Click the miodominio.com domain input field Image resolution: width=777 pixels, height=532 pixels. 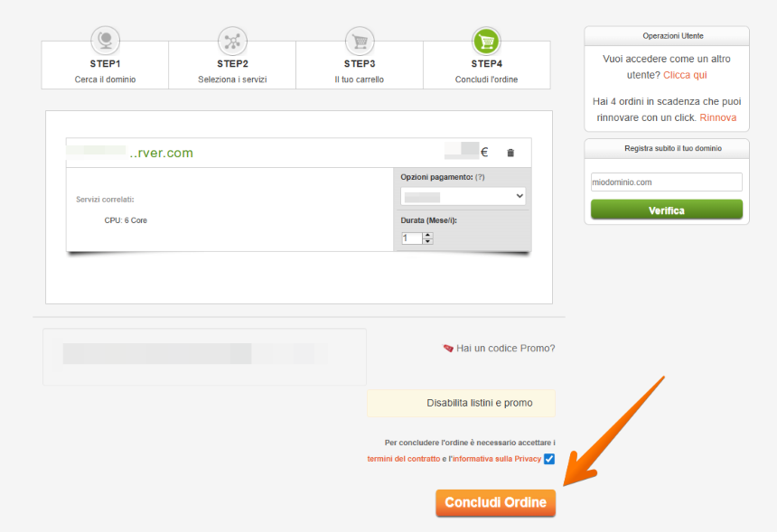pos(666,182)
